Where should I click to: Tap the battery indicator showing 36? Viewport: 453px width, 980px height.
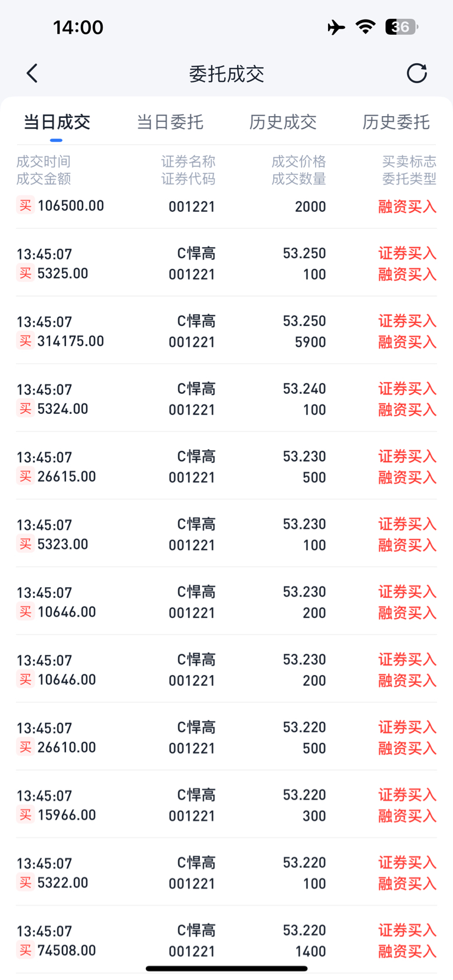click(402, 27)
